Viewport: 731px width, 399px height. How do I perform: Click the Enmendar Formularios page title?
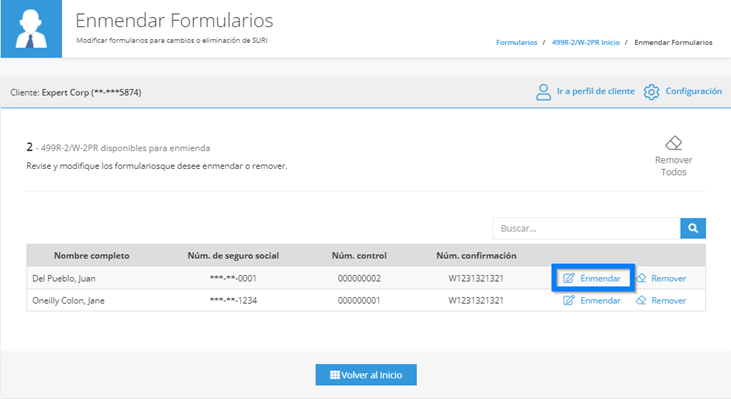[x=174, y=21]
